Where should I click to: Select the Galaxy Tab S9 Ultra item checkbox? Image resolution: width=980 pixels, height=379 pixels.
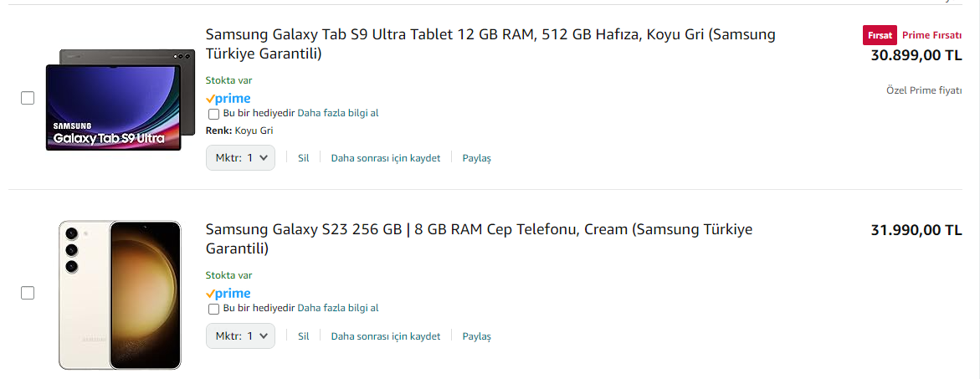pyautogui.click(x=28, y=98)
